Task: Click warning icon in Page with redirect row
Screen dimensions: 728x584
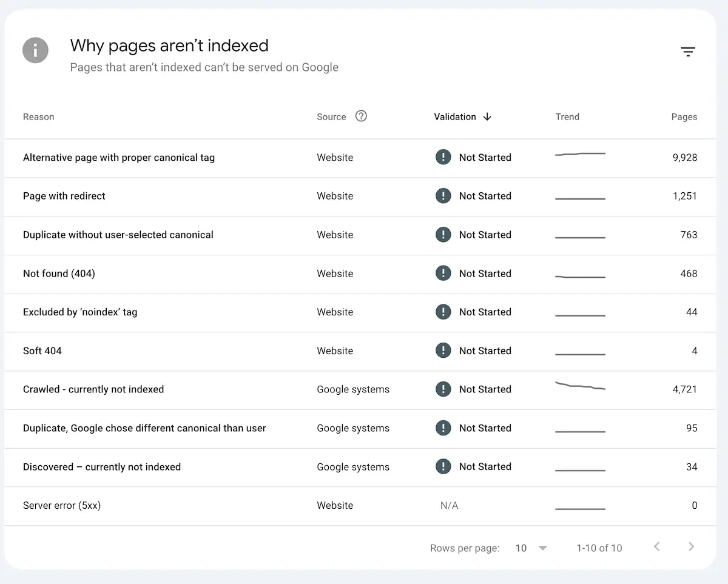Action: click(443, 196)
